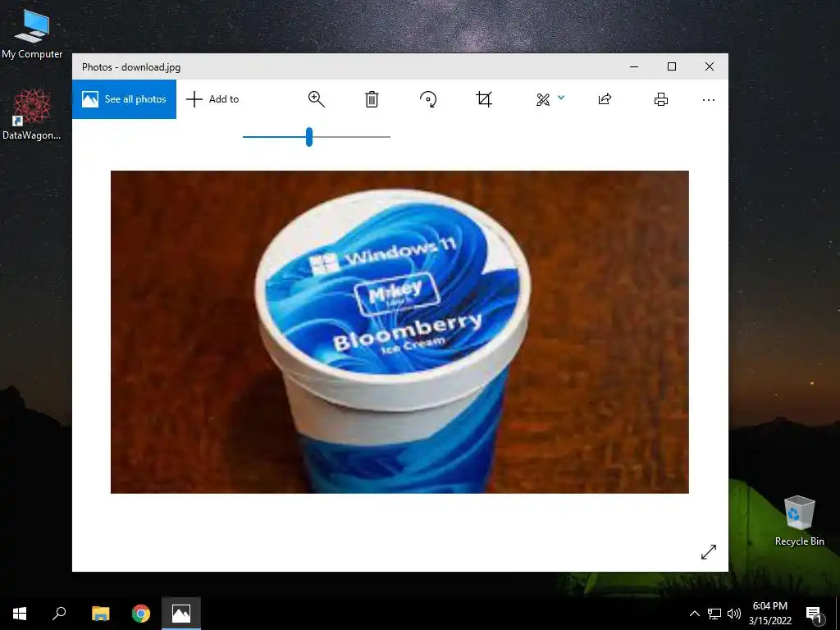Print the photo using printer icon
The height and width of the screenshot is (630, 840).
661,99
